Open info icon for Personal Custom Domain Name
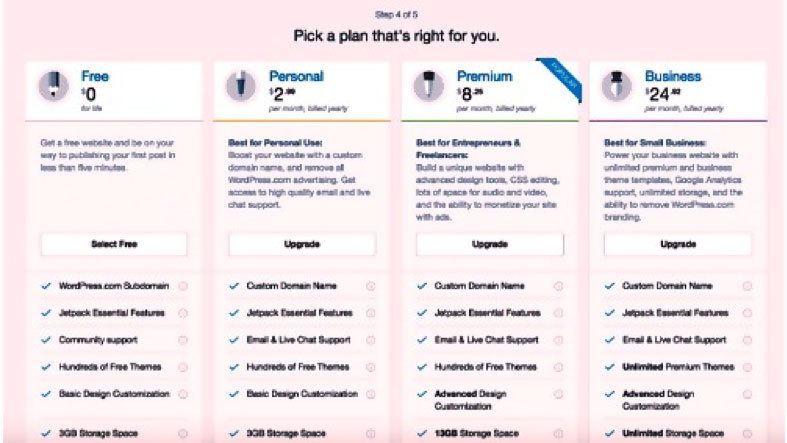 click(371, 286)
